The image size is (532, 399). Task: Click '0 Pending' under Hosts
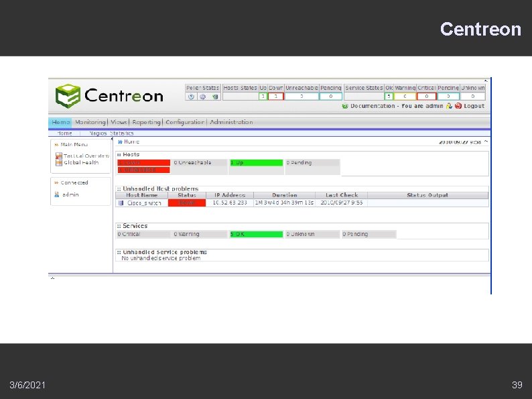pos(299,163)
